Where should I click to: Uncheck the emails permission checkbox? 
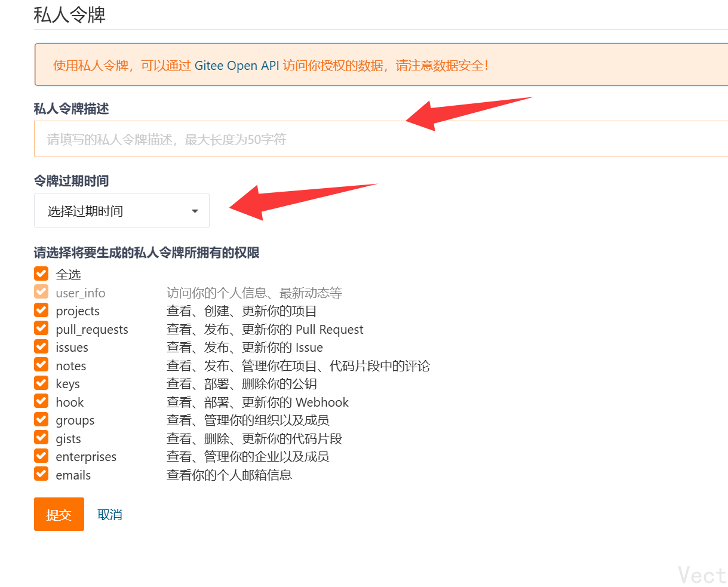click(x=41, y=474)
